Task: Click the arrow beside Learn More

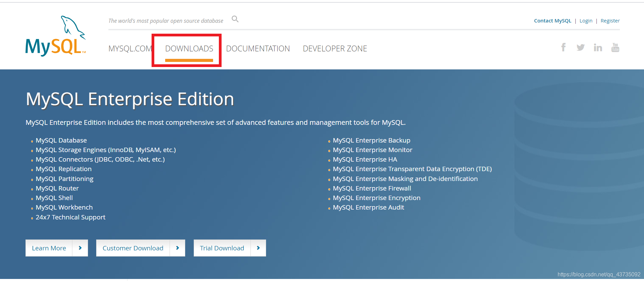Action: point(80,248)
